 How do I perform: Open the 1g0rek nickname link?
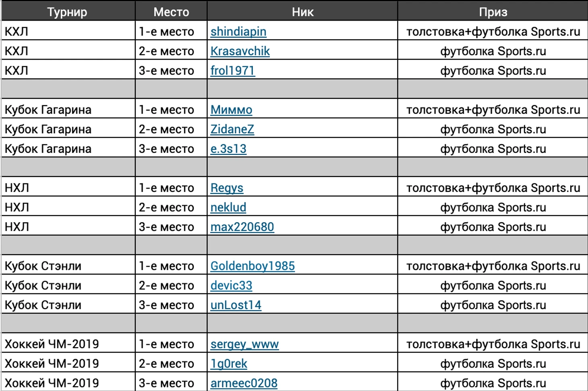(x=229, y=364)
